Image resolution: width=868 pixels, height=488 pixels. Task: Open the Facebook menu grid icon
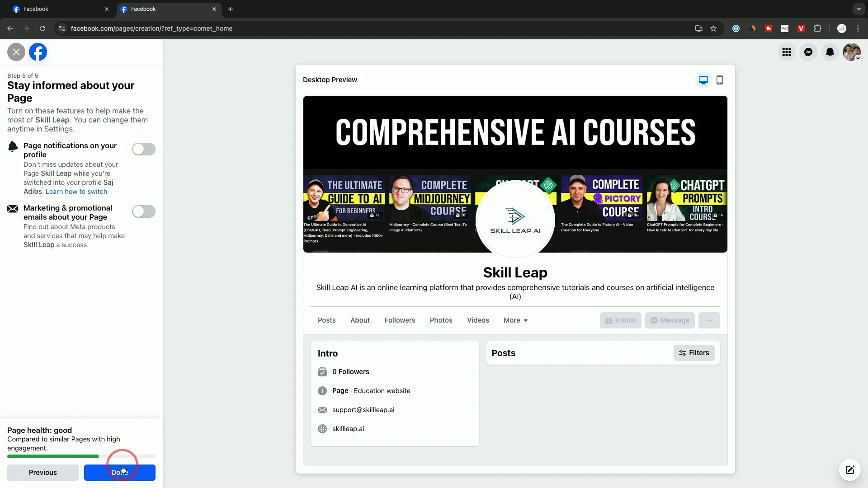[787, 52]
